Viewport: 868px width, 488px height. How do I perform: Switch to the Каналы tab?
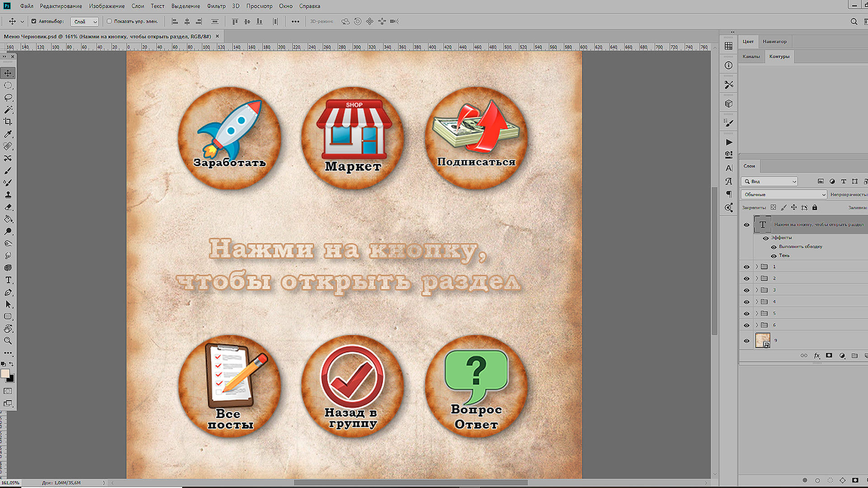[x=751, y=56]
